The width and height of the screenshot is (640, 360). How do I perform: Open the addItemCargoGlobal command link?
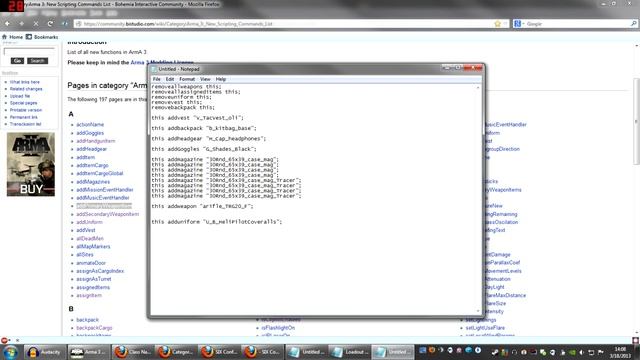100,173
